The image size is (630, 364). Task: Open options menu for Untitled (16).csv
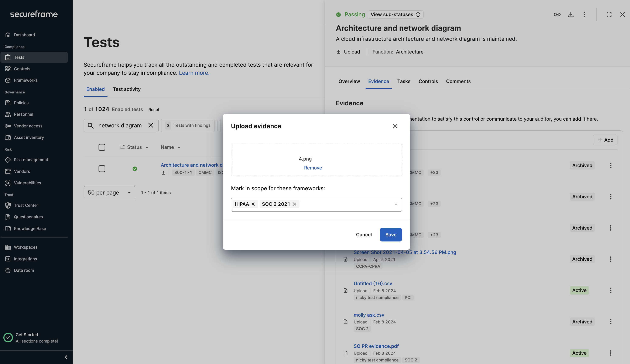[610, 290]
